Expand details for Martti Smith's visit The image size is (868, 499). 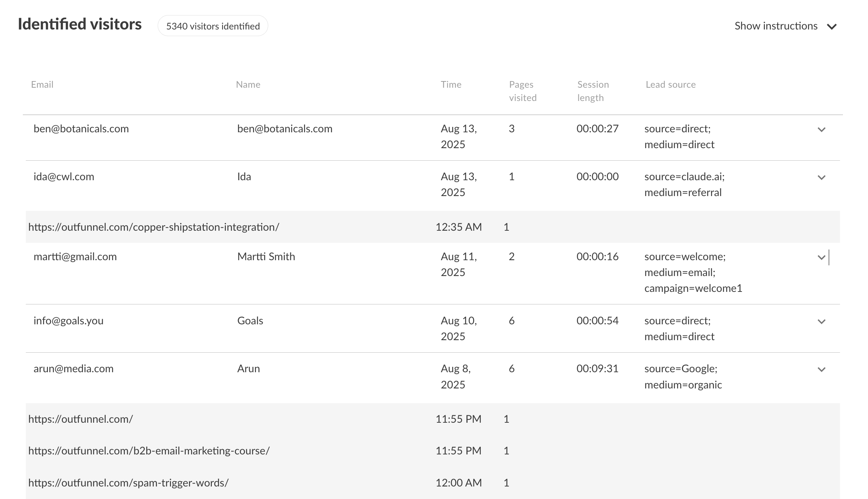(x=821, y=257)
